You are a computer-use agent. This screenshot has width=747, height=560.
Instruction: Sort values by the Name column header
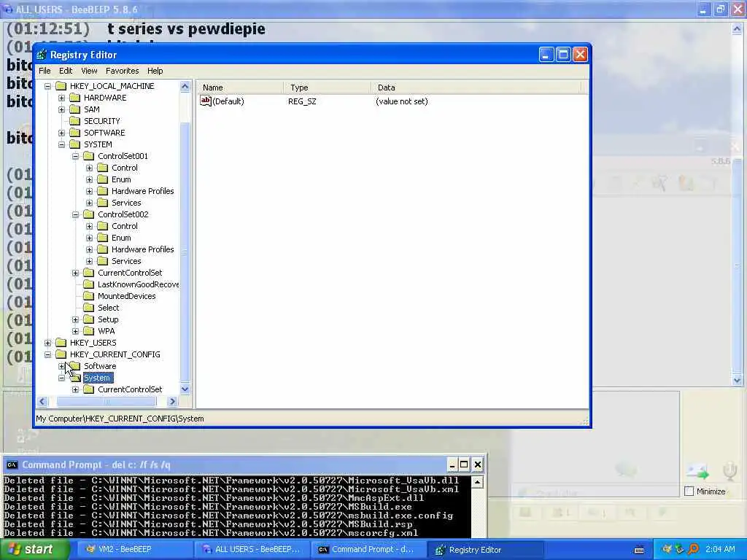pos(241,87)
